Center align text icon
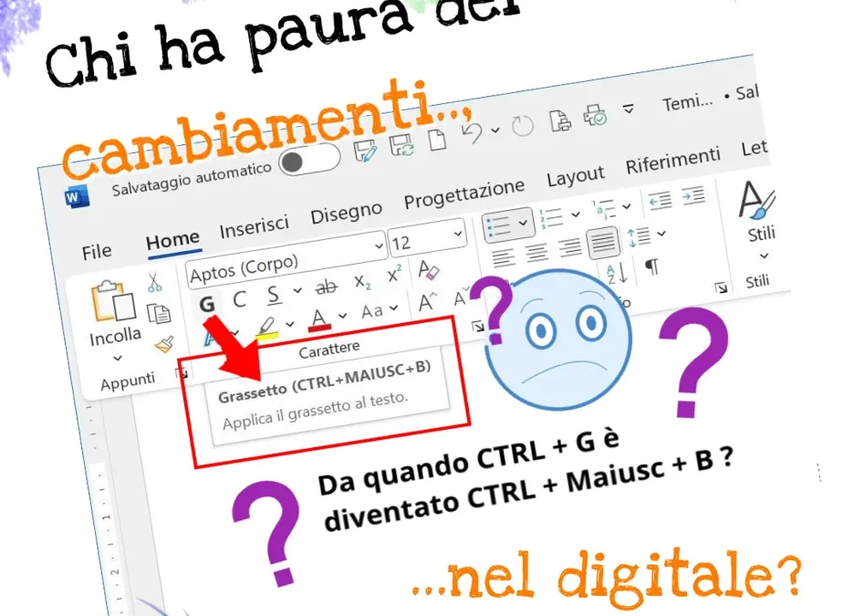854x616 pixels. tap(536, 252)
